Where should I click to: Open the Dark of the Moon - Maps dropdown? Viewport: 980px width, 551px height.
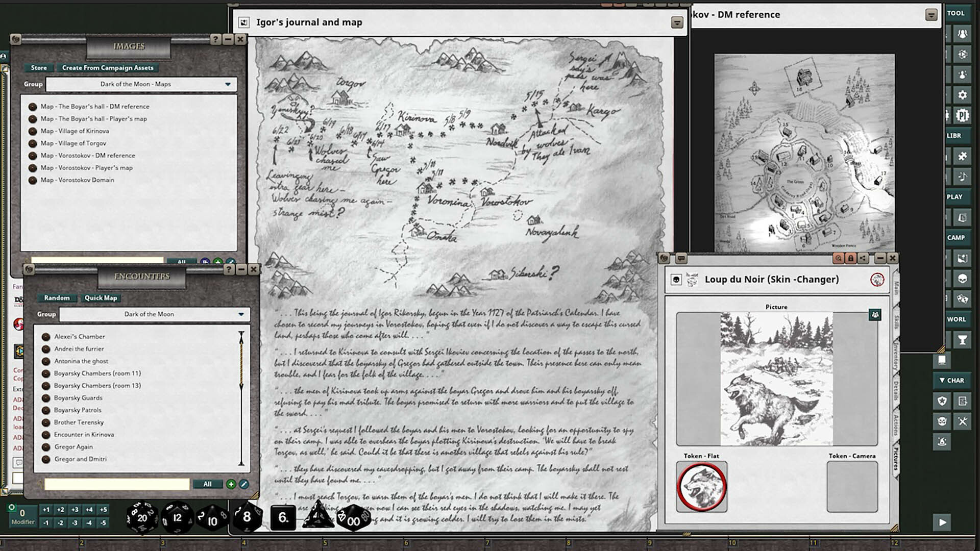pos(140,85)
